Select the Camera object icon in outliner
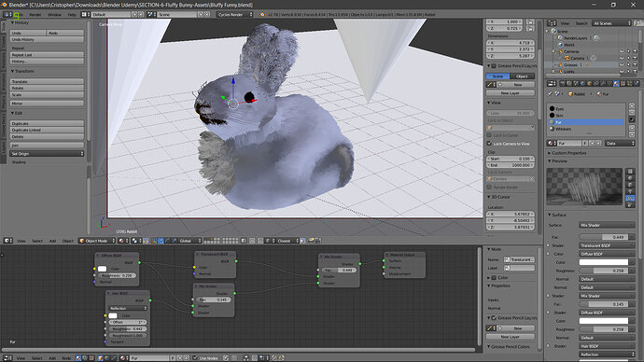Viewport: 644px width, 362px height. coord(567,58)
